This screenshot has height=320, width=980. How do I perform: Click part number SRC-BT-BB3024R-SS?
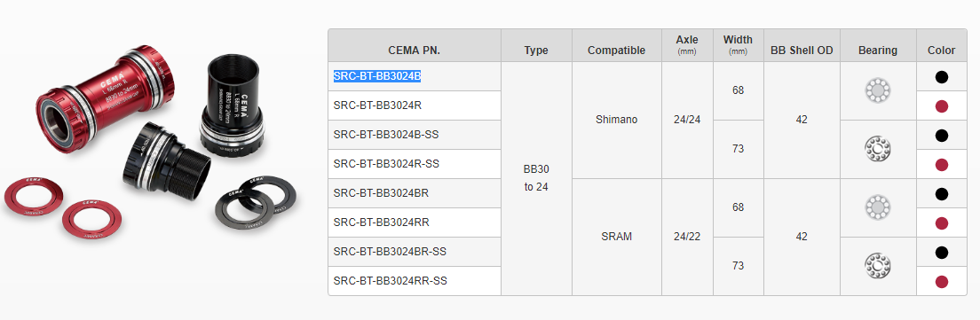click(x=386, y=164)
